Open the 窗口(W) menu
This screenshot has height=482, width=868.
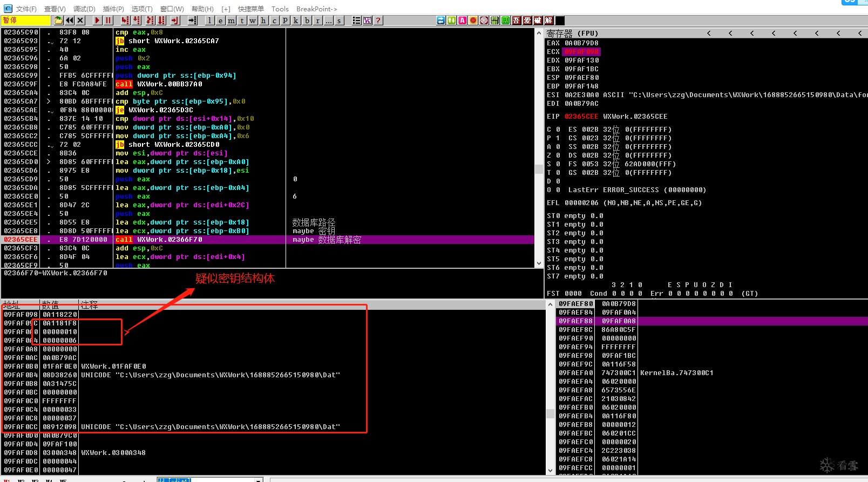click(172, 9)
